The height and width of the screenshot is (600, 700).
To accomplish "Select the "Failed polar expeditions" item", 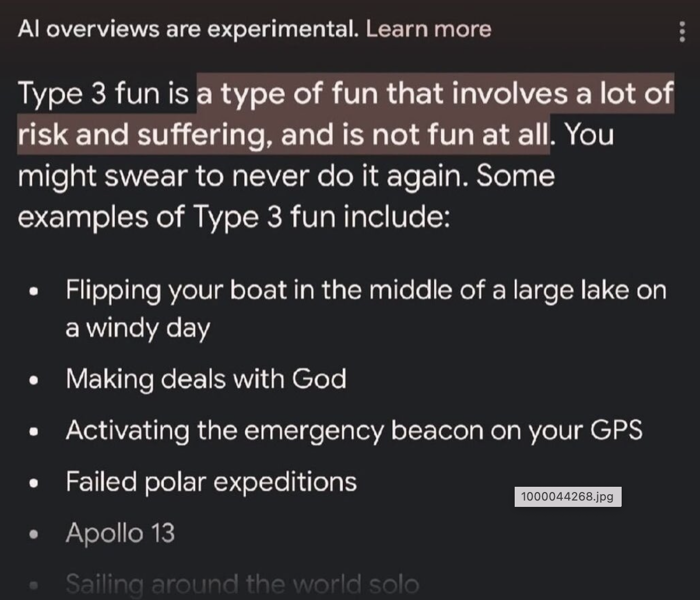I will 211,481.
